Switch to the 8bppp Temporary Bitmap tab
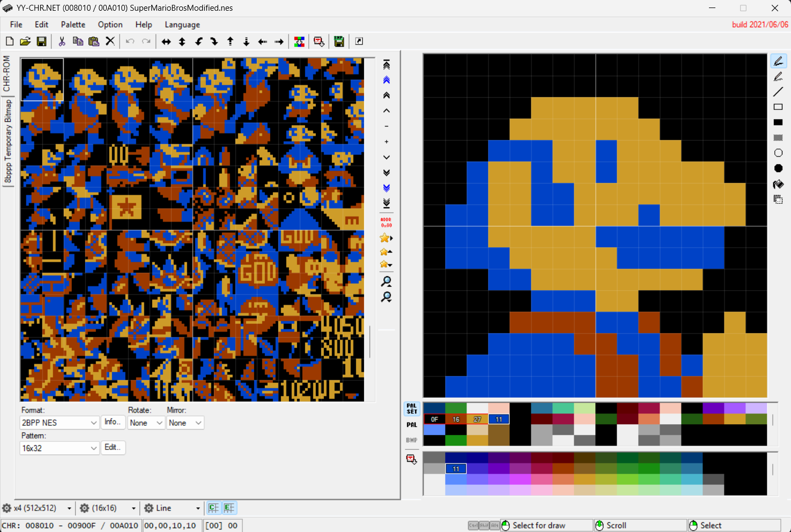The width and height of the screenshot is (791, 532). pyautogui.click(x=8, y=142)
